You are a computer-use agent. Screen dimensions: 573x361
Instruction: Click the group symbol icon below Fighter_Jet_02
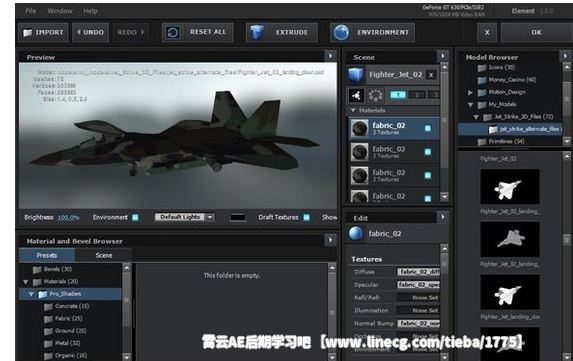[356, 95]
